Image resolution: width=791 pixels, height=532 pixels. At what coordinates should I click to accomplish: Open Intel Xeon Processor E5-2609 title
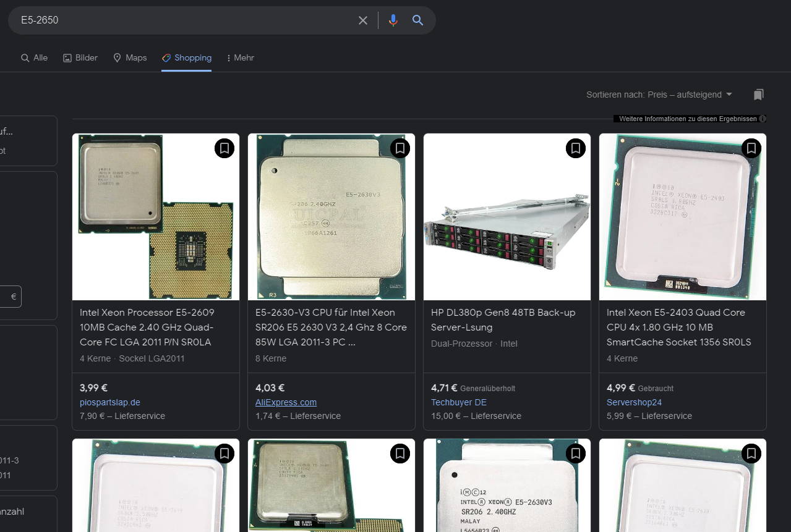coord(148,327)
